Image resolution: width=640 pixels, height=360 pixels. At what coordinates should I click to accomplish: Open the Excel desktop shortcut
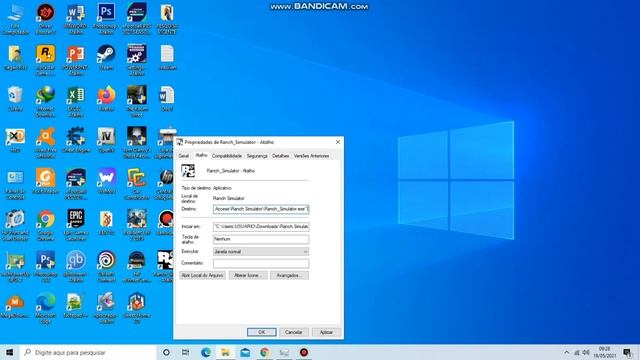click(76, 102)
